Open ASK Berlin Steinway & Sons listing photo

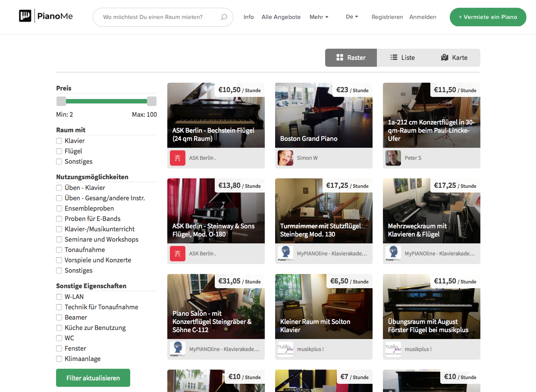pos(216,211)
